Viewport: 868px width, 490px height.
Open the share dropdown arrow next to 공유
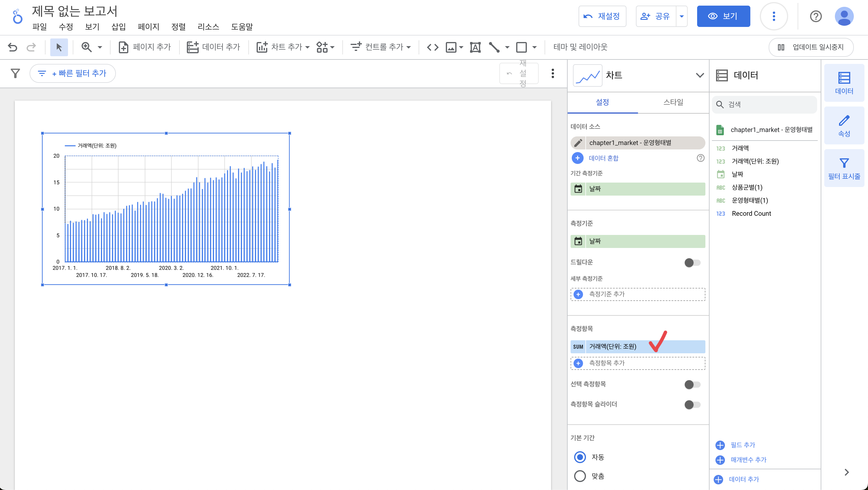681,16
